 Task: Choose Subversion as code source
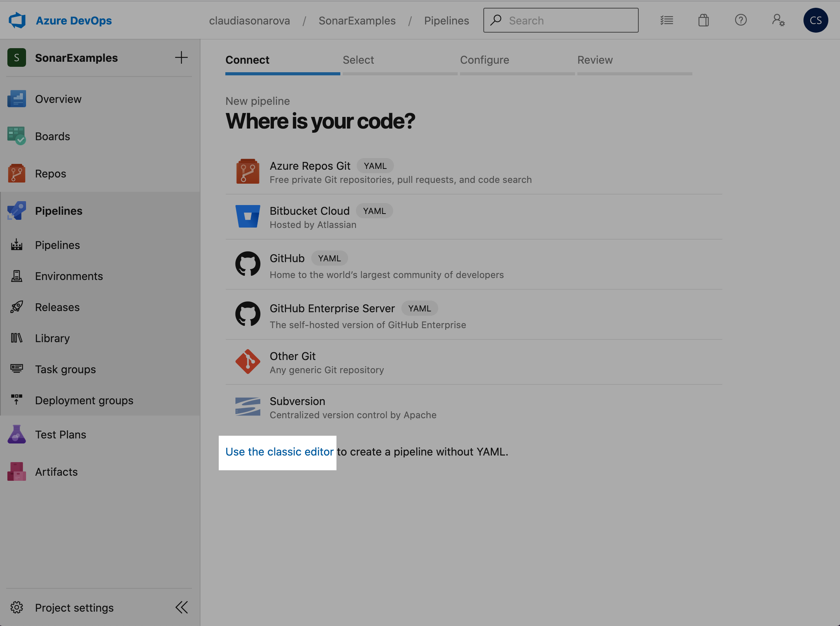pyautogui.click(x=474, y=407)
